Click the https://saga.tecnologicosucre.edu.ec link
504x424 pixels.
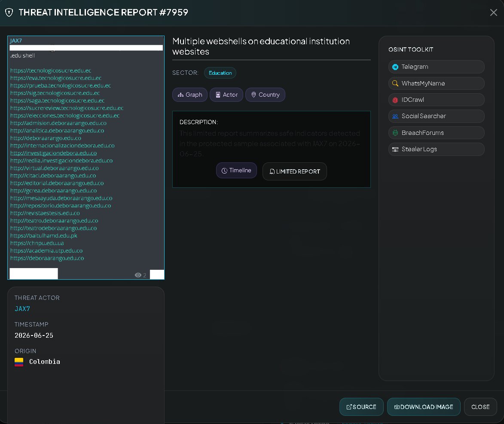[x=57, y=101]
